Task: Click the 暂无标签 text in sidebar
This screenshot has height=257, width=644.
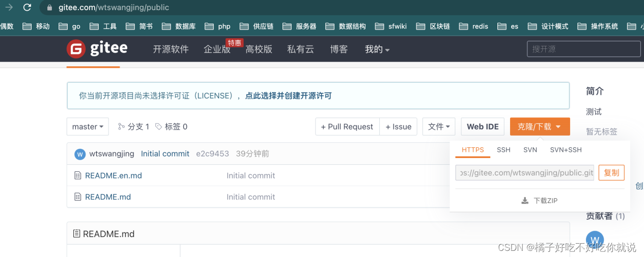Action: [x=602, y=132]
